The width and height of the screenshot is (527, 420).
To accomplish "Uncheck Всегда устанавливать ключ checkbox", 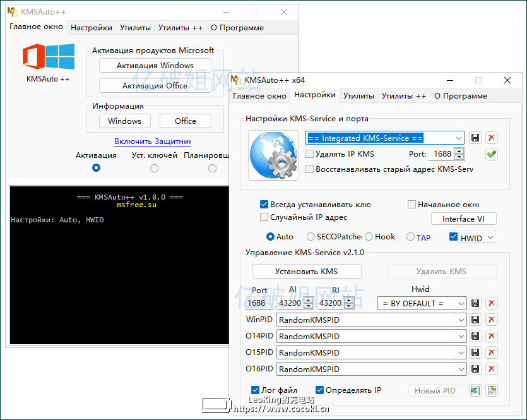I will [x=264, y=205].
